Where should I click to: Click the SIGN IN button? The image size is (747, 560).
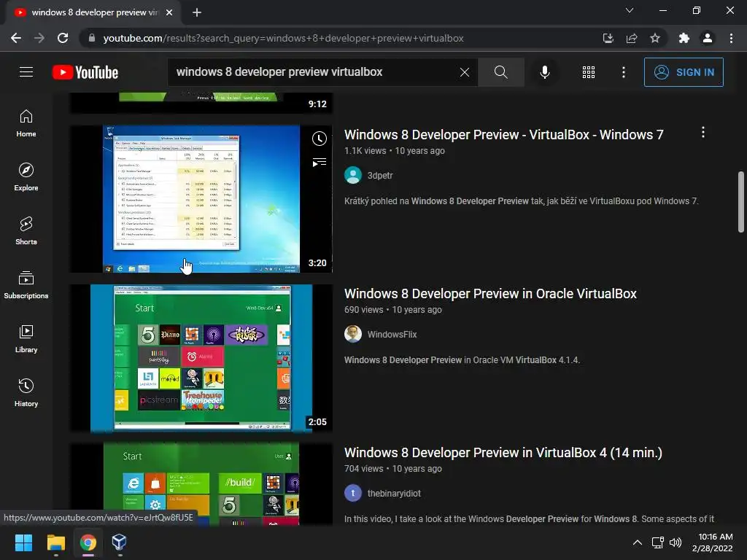[x=683, y=72]
